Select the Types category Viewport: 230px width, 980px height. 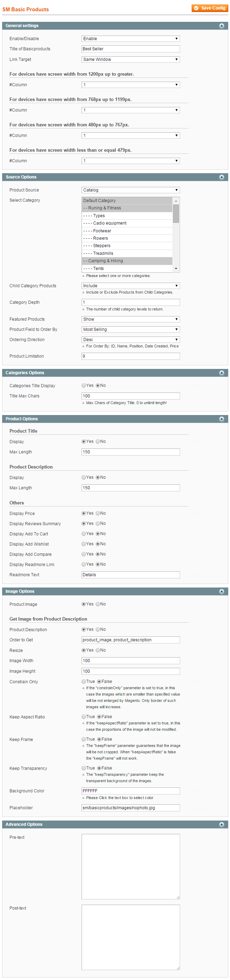pyautogui.click(x=127, y=216)
